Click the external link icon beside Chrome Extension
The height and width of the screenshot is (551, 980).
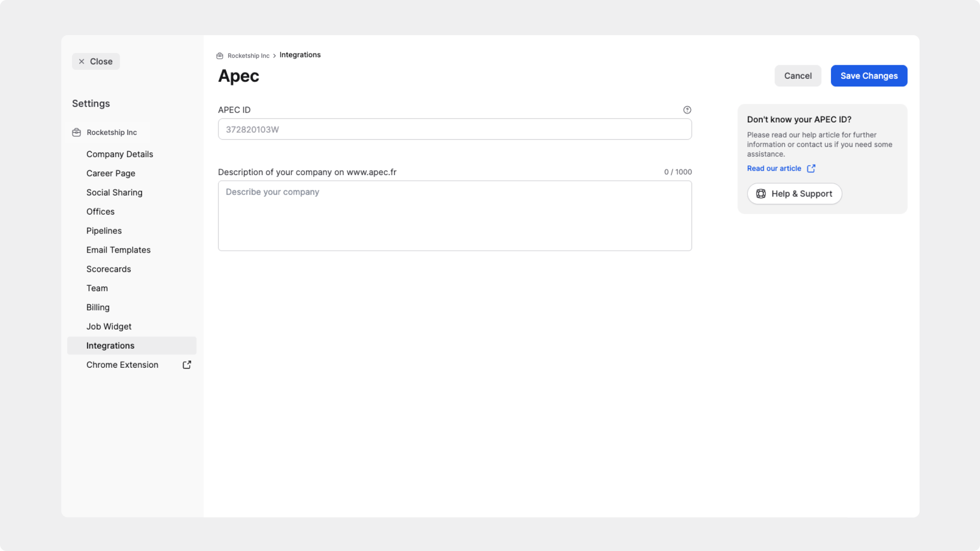point(187,365)
